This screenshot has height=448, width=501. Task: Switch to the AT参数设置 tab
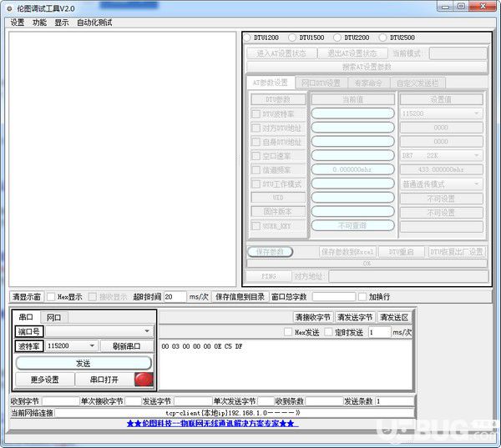[271, 83]
